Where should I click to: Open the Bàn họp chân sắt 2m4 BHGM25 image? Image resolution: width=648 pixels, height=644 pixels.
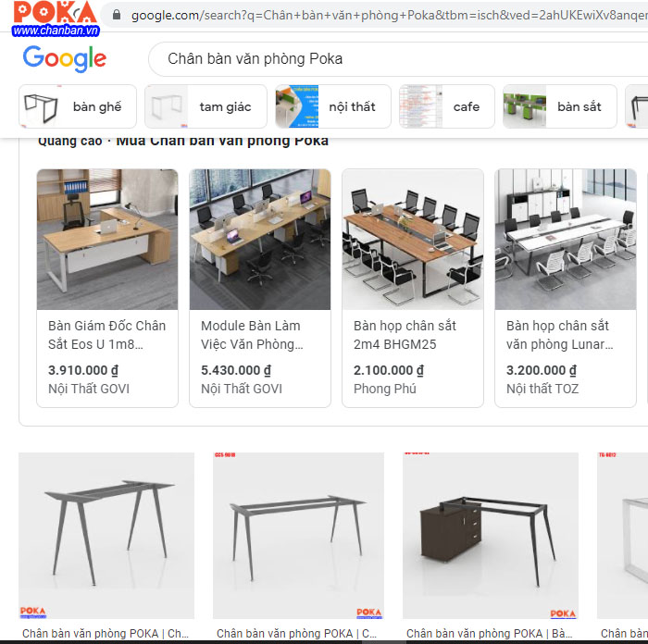[413, 239]
